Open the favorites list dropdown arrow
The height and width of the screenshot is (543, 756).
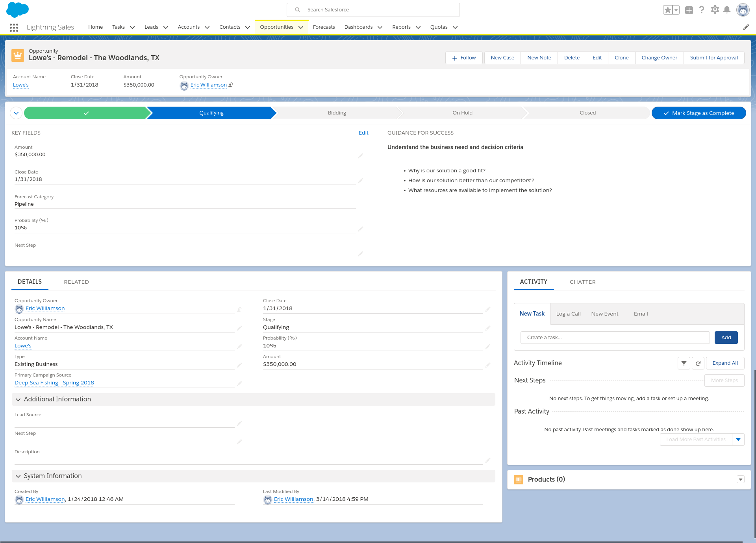676,10
